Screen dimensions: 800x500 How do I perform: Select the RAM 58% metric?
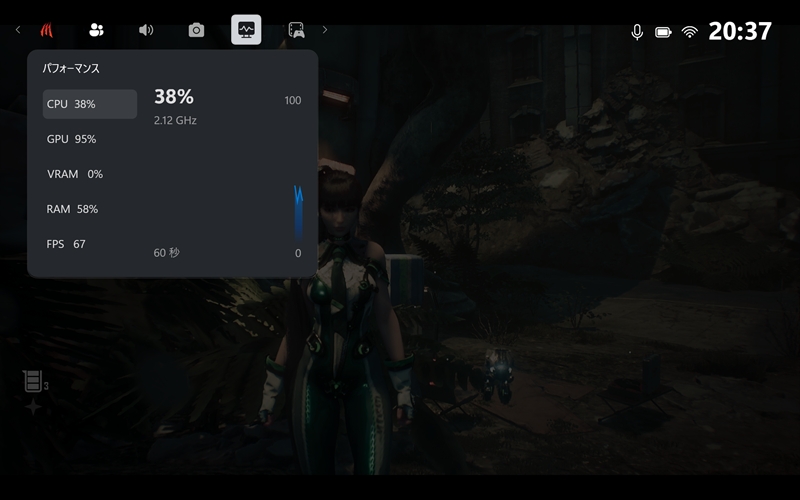[90, 209]
